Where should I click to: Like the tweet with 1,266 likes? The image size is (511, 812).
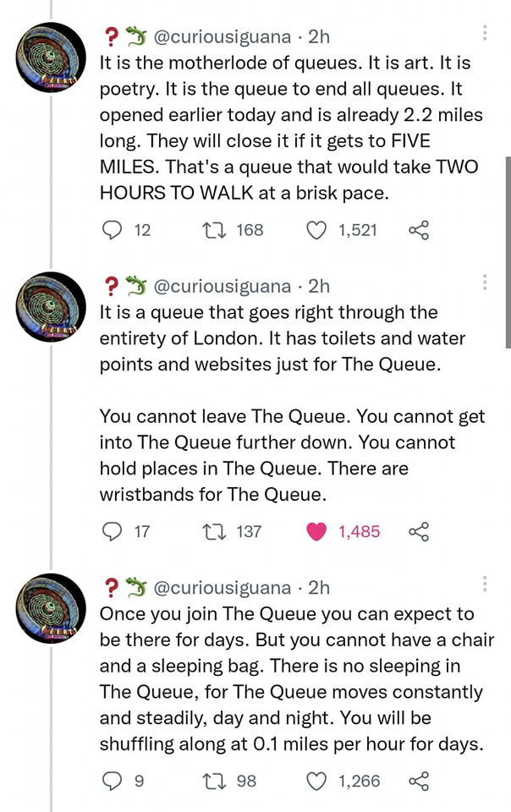point(316,782)
